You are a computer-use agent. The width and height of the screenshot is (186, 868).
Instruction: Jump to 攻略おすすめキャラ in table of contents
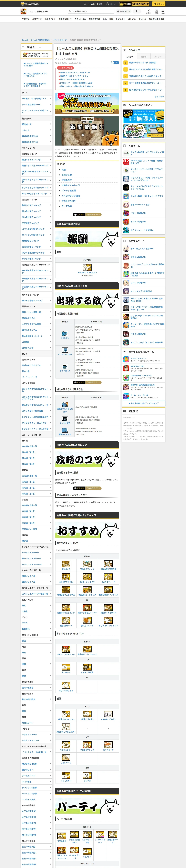click(x=71, y=185)
